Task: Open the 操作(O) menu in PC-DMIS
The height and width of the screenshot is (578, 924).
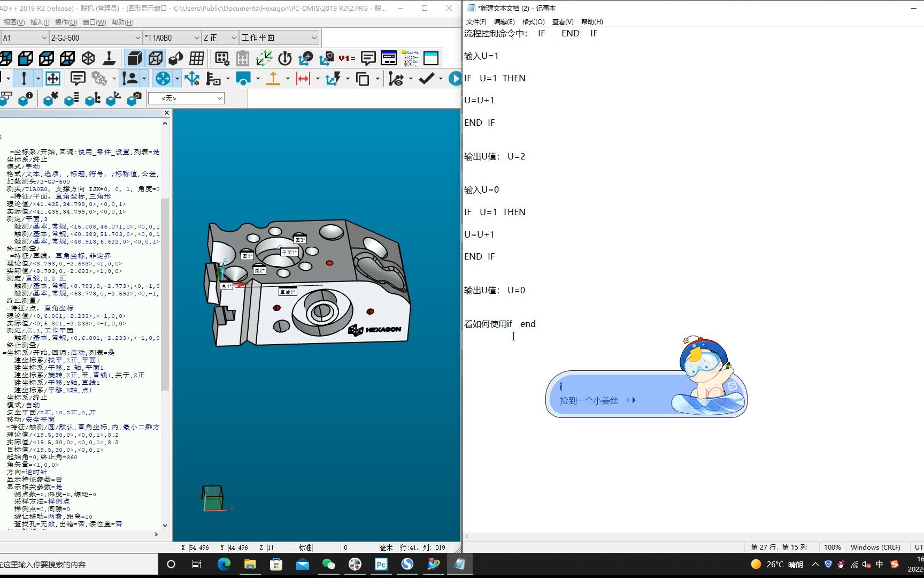Action: 66,22
